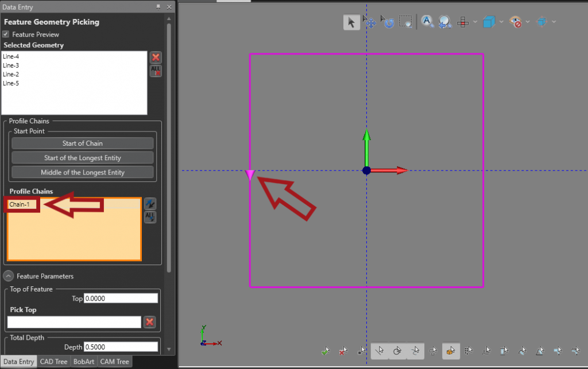Image resolution: width=588 pixels, height=369 pixels.
Task: Click Middle of the Longest Entity
Action: [82, 172]
